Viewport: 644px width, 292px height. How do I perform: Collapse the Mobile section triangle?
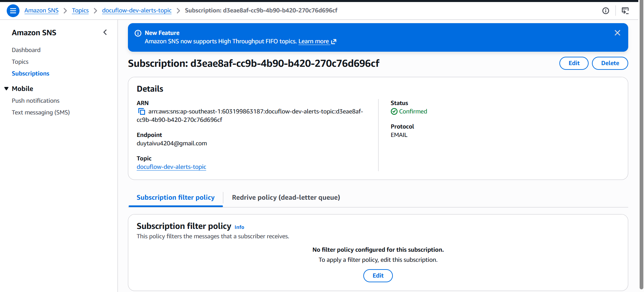click(6, 89)
